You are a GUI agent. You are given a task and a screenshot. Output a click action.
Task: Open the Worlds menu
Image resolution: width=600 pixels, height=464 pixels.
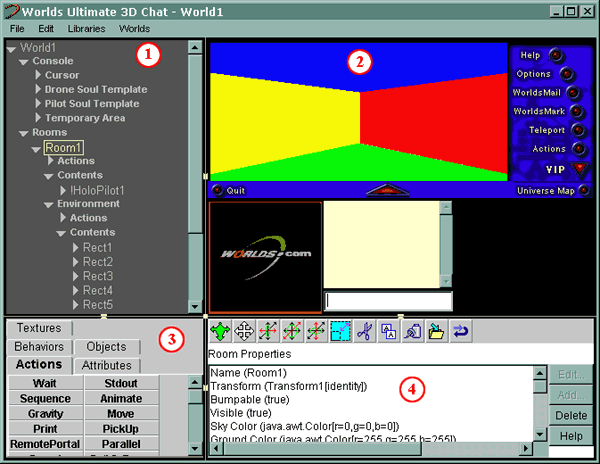point(134,29)
